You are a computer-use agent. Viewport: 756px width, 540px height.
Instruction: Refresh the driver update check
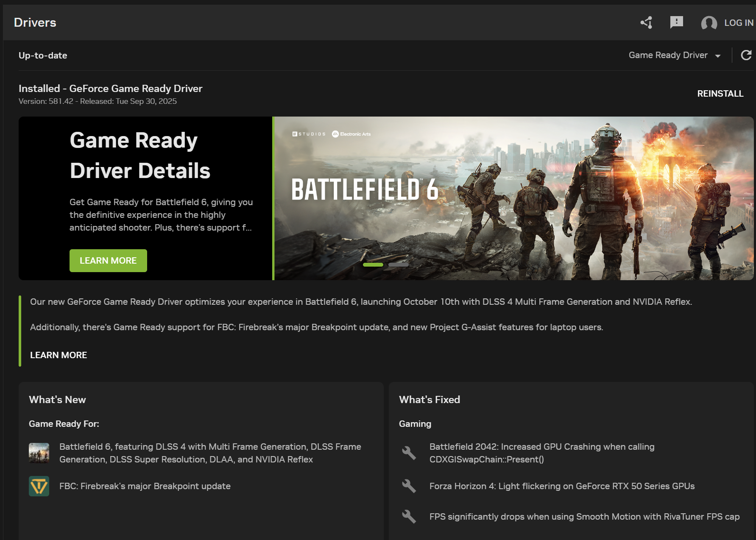point(746,55)
